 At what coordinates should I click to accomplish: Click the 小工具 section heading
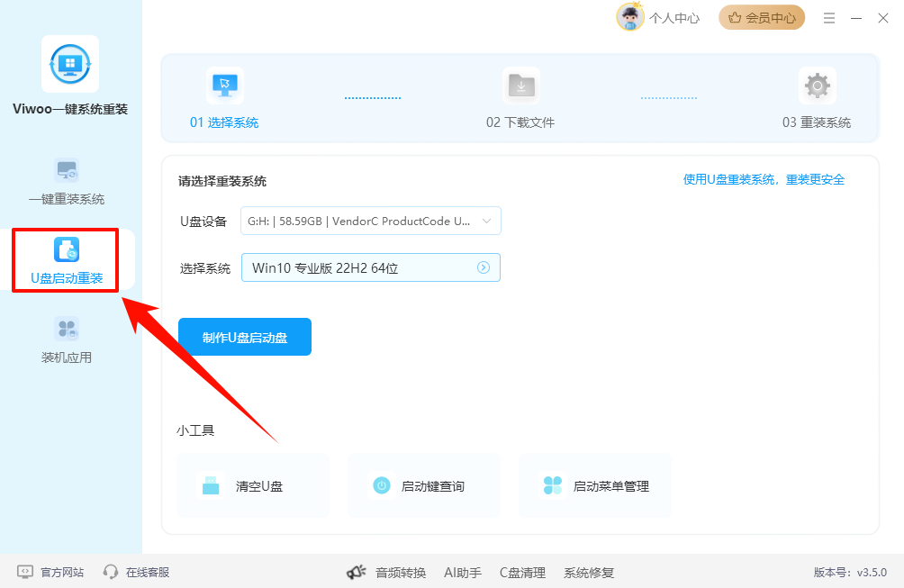click(x=195, y=430)
